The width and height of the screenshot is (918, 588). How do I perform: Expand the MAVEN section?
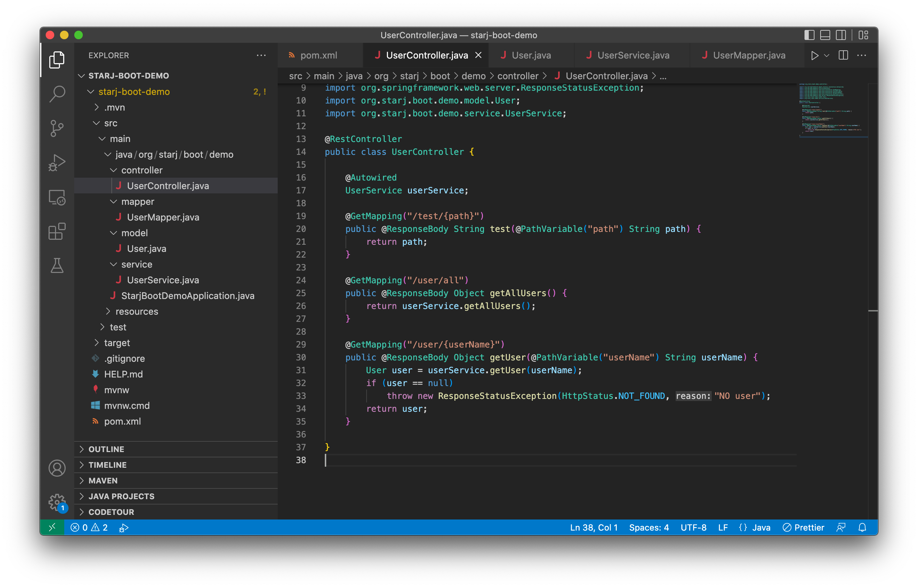[x=103, y=480]
